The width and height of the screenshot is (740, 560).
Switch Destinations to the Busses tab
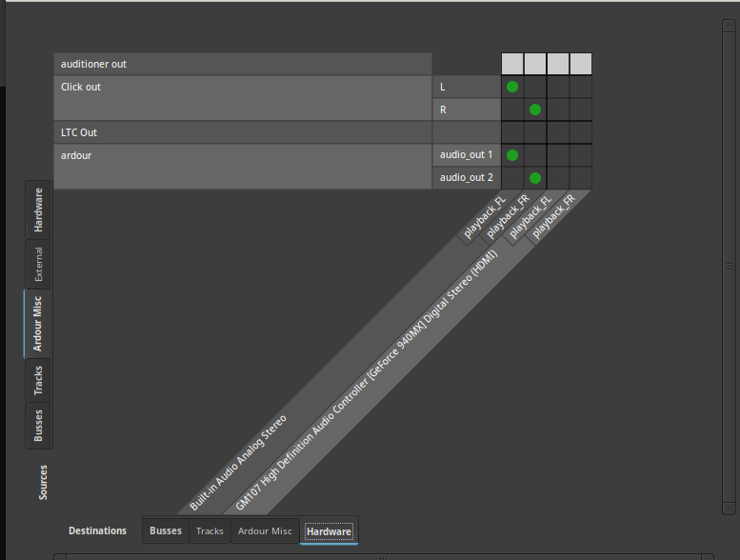(166, 530)
